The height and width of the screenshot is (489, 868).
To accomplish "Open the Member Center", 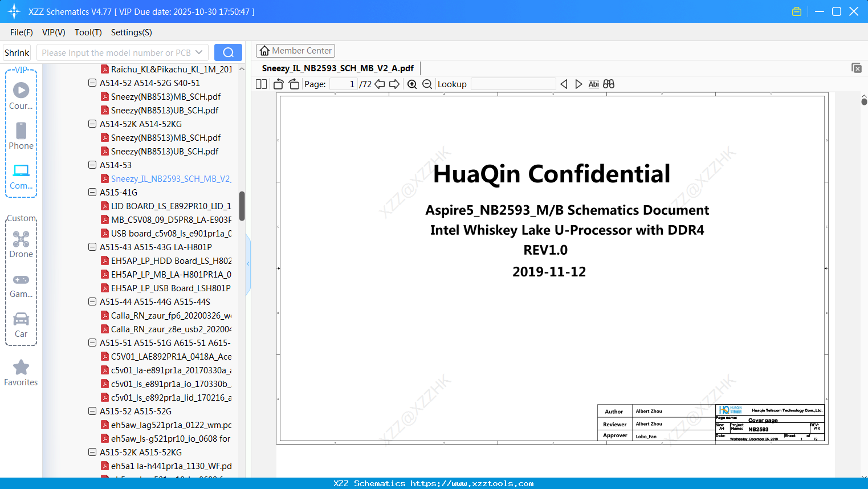I will pos(296,51).
